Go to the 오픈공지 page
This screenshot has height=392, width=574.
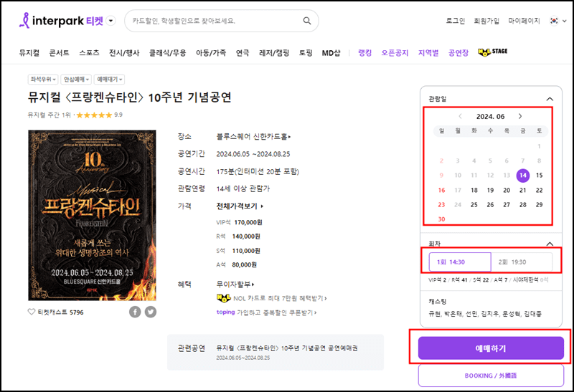click(x=395, y=52)
